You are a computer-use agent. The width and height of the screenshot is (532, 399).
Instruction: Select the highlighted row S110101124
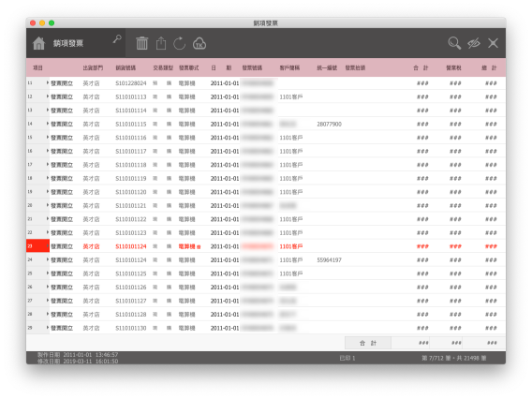tap(266, 246)
